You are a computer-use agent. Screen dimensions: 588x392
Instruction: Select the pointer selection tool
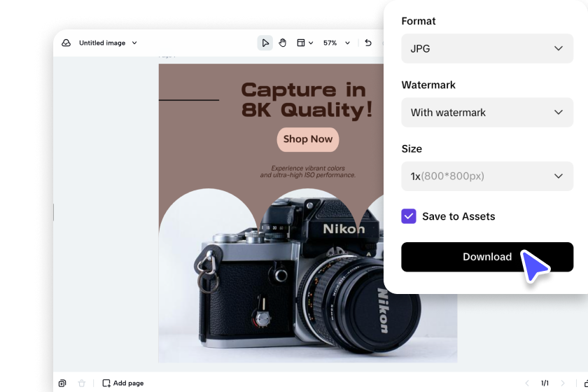point(265,43)
